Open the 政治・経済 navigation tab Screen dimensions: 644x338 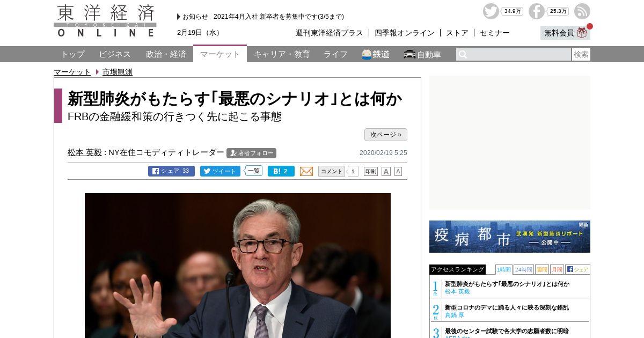click(x=166, y=54)
